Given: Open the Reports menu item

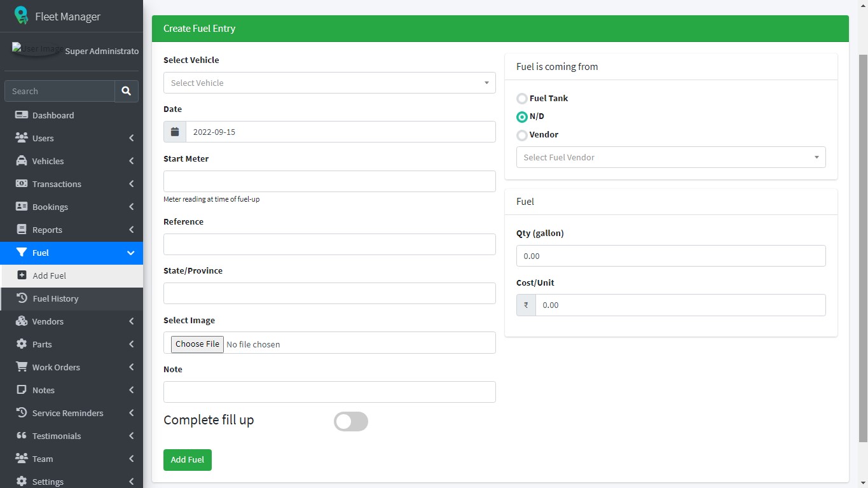Looking at the screenshot, I should coord(48,230).
